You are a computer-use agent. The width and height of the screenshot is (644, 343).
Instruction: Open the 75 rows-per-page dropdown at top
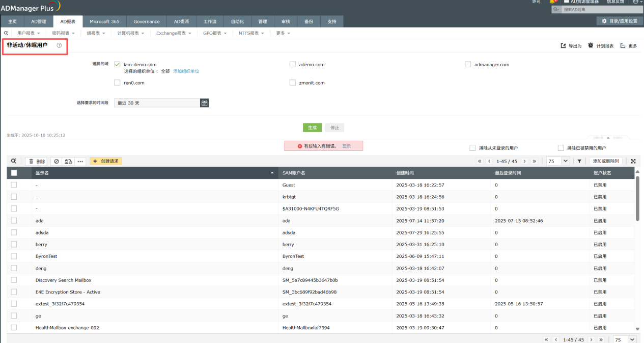tap(558, 161)
